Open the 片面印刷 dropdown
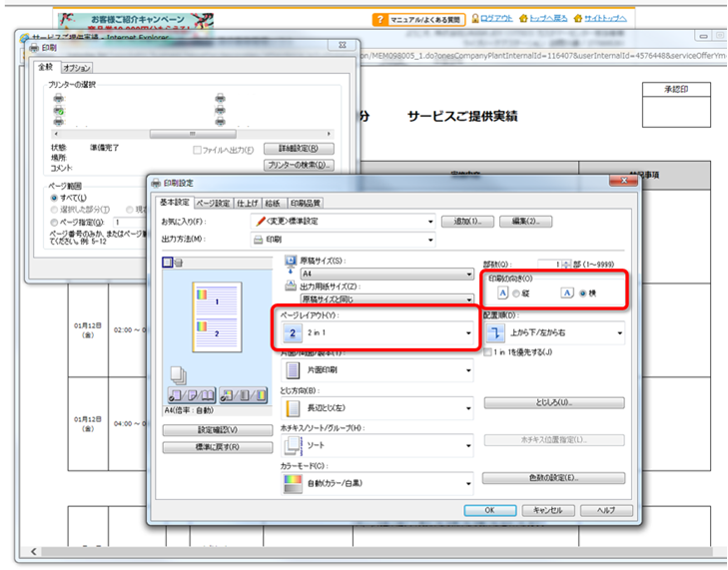728x570 pixels. tap(377, 370)
